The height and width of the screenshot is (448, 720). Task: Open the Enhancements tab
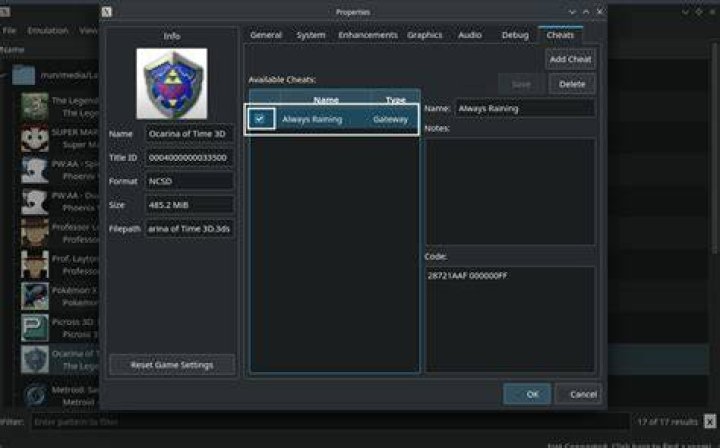368,35
